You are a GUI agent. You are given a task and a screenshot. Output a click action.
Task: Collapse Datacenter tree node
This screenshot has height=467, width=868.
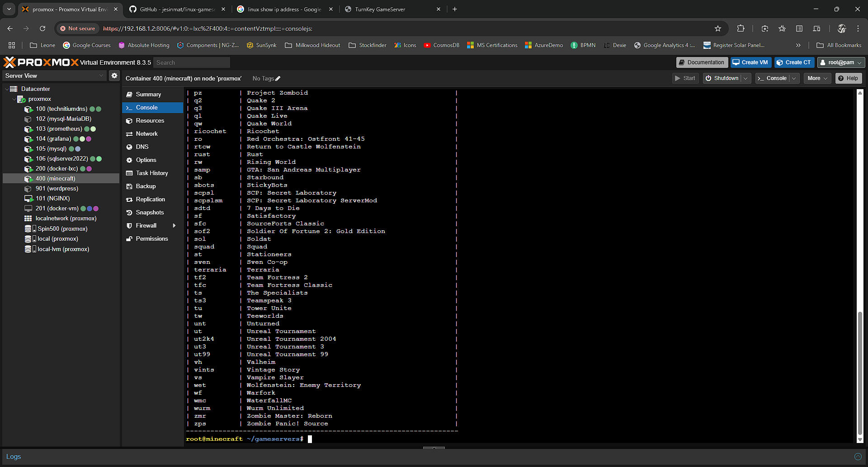(7, 89)
